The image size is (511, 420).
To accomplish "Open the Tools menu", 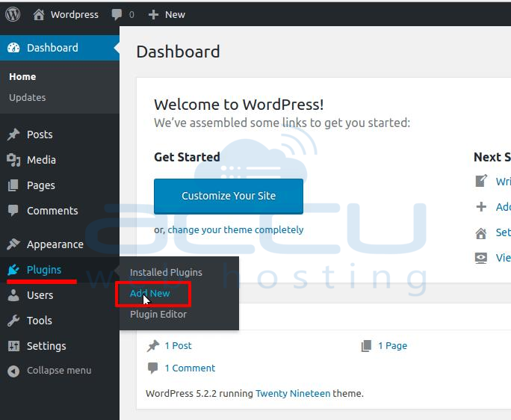I will point(40,321).
